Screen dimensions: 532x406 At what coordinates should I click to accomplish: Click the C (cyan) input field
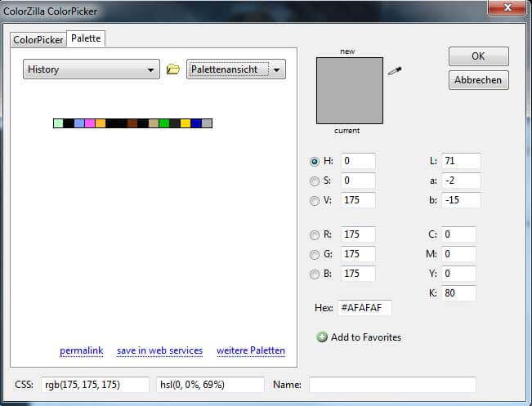[458, 234]
